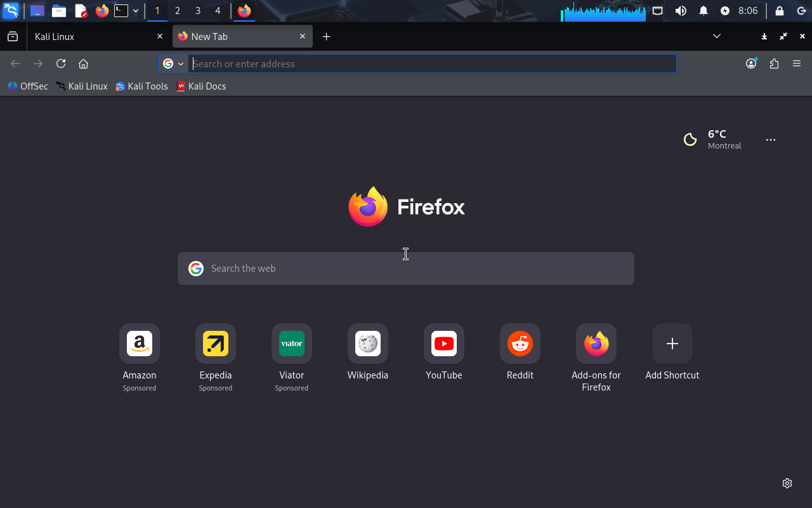Open the YouTube shortcut tile
812x508 pixels.
pos(444,344)
